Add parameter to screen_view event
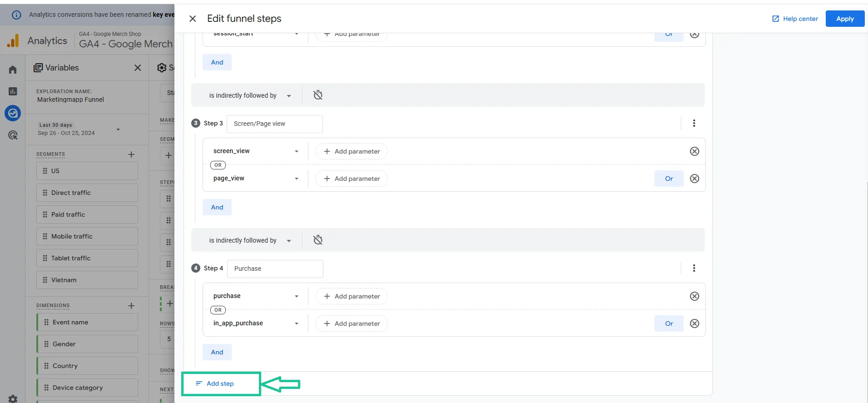 pos(352,151)
